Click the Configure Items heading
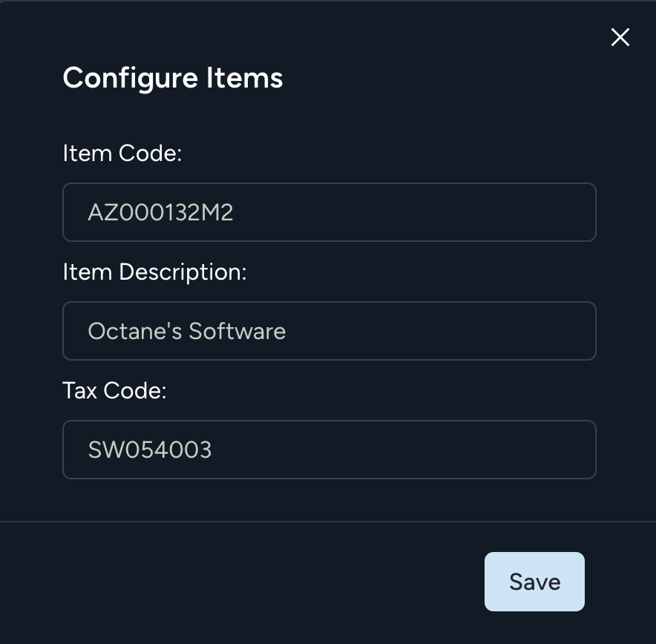This screenshot has height=644, width=656. point(173,78)
